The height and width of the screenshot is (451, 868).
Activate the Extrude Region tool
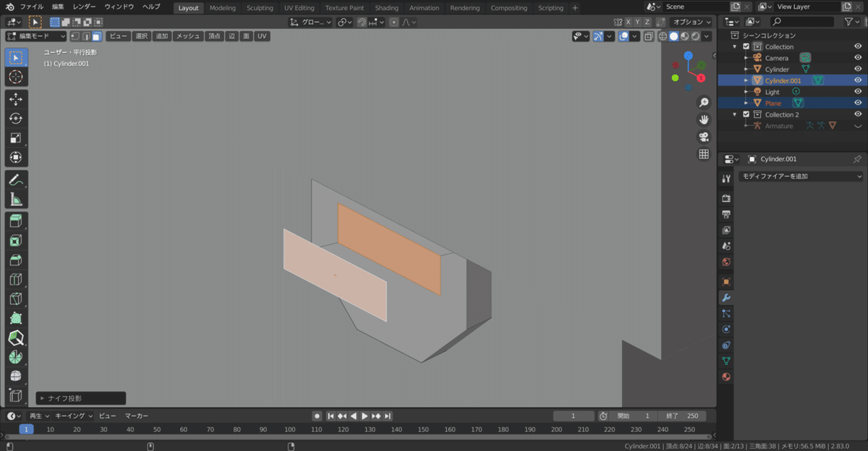click(16, 222)
